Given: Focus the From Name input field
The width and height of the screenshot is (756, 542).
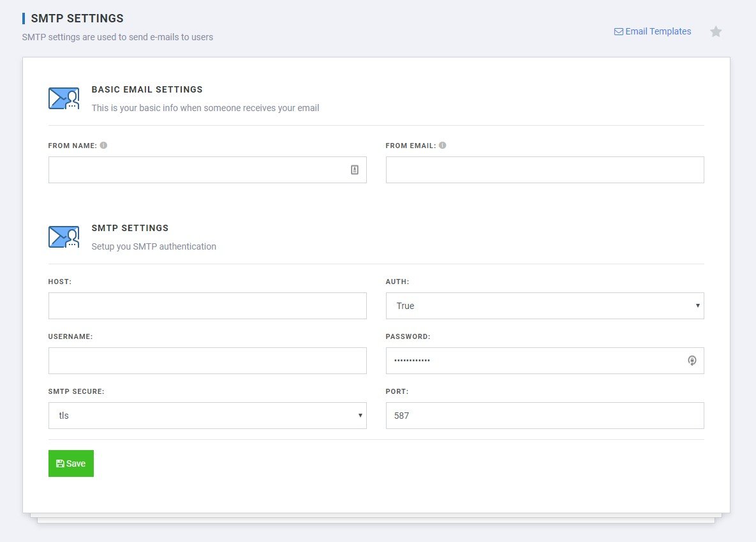Looking at the screenshot, I should point(207,170).
